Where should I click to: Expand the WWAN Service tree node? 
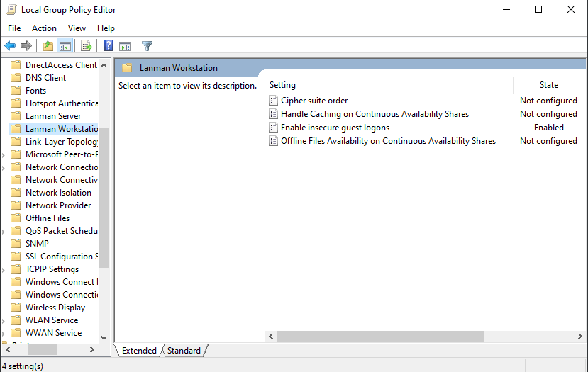(4, 333)
